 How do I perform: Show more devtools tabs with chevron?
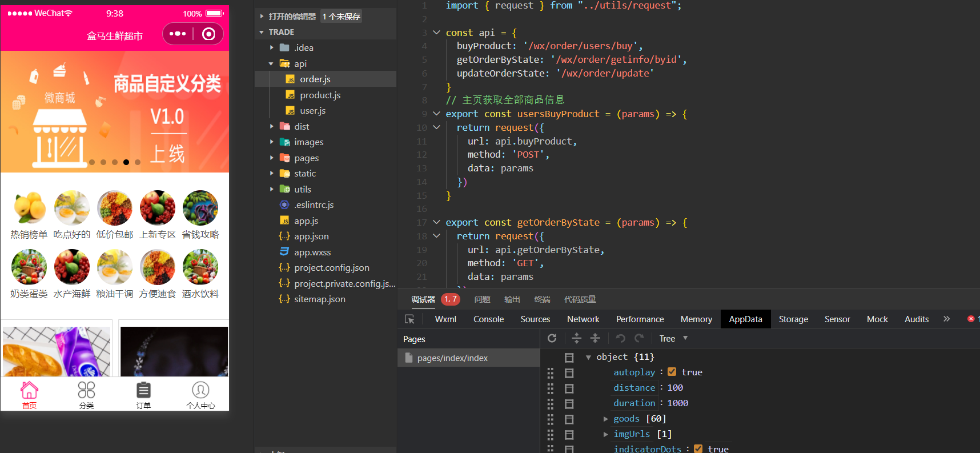coord(946,319)
